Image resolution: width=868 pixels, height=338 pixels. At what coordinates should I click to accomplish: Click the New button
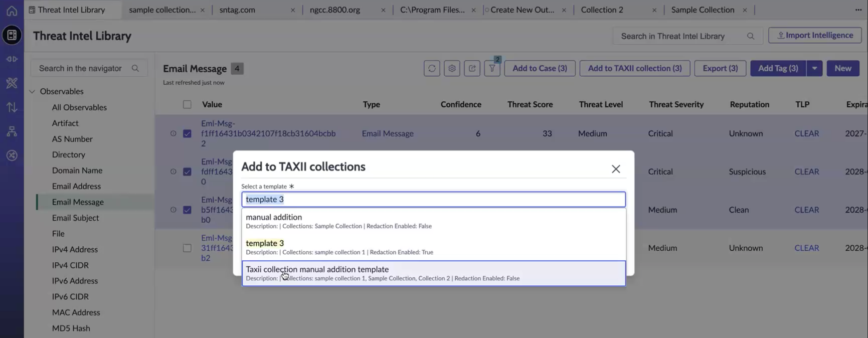coord(843,68)
